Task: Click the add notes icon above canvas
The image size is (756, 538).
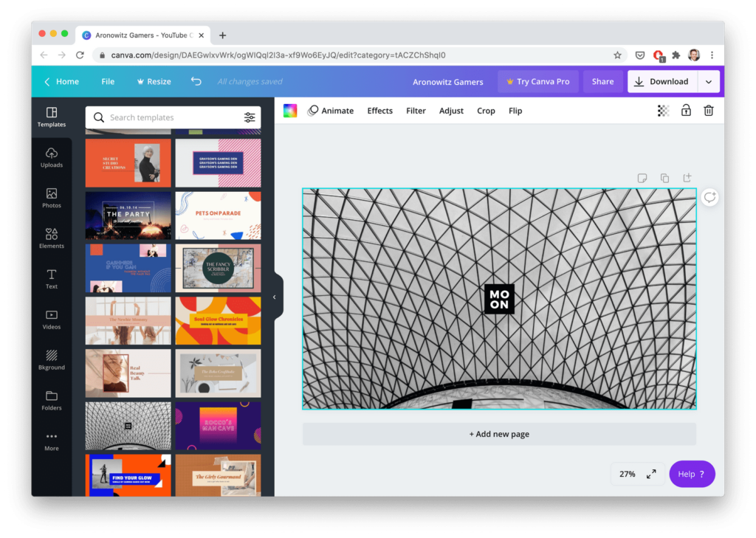Action: pos(642,178)
